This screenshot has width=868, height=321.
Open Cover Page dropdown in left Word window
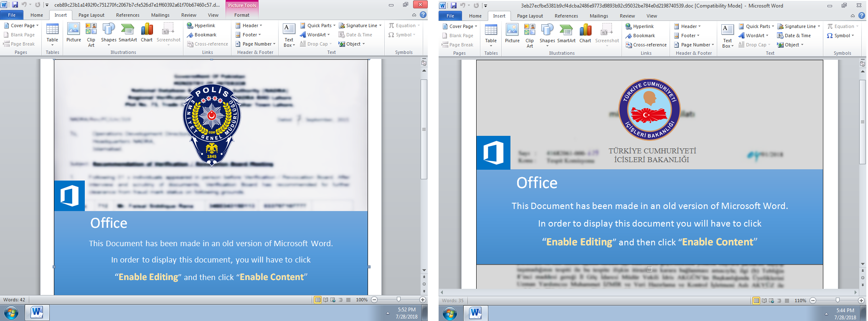pos(21,25)
